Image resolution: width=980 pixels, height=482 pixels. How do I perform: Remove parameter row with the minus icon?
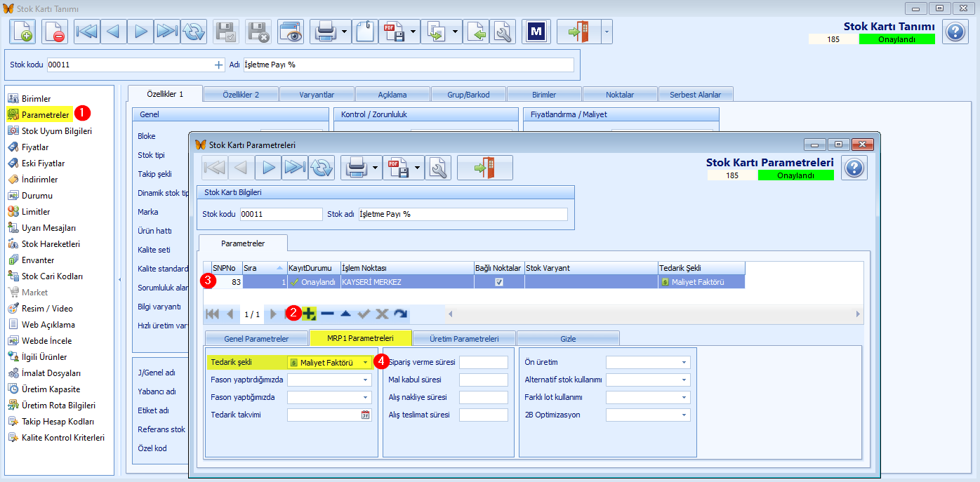coord(327,314)
